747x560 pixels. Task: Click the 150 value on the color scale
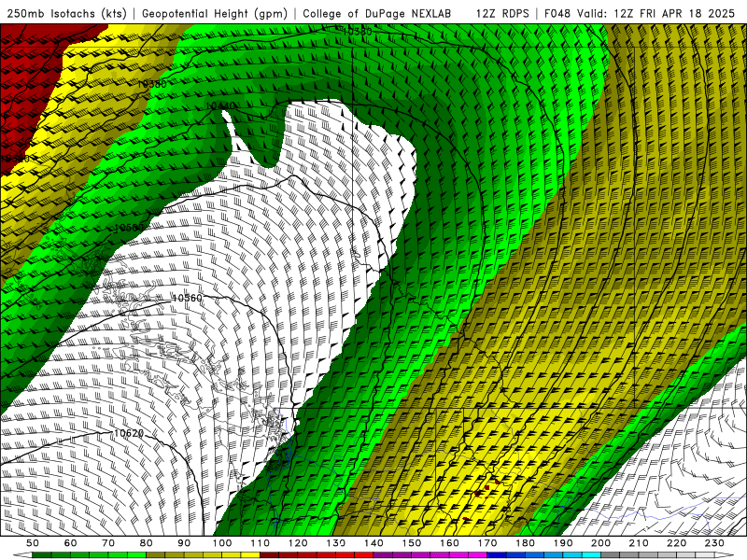tap(412, 543)
